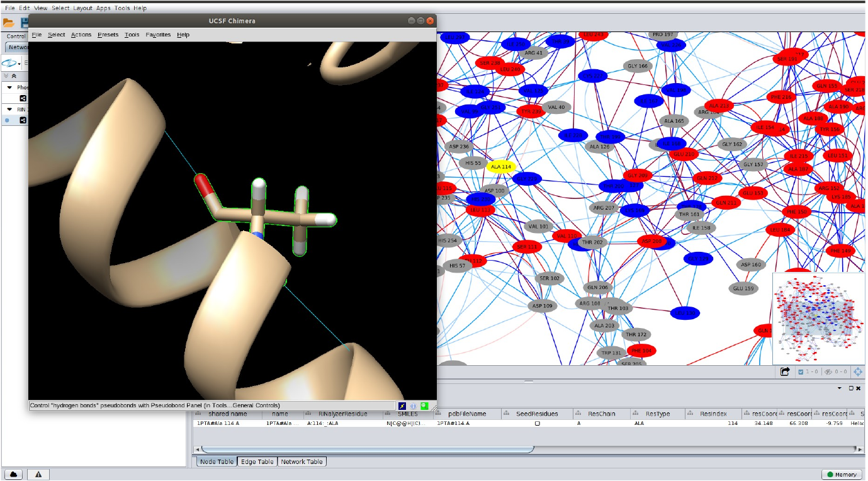
Task: Toggle the SeedResidues checkbox for ALA 114 row
Action: point(537,424)
